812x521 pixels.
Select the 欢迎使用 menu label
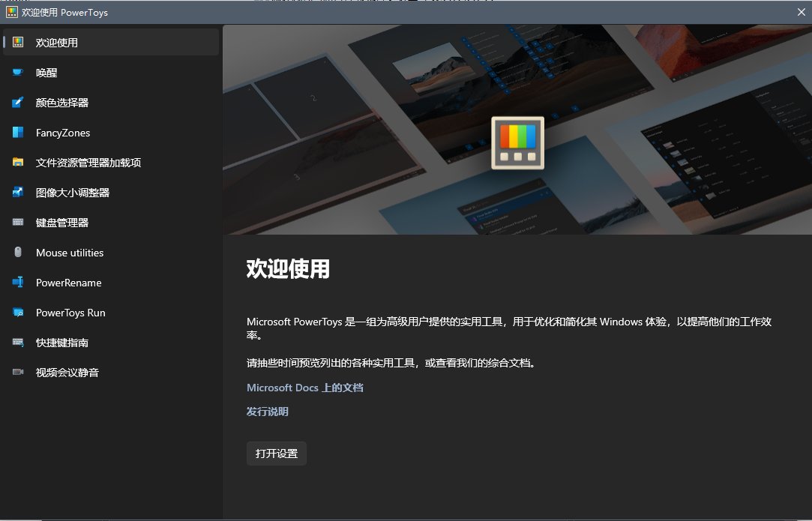56,43
